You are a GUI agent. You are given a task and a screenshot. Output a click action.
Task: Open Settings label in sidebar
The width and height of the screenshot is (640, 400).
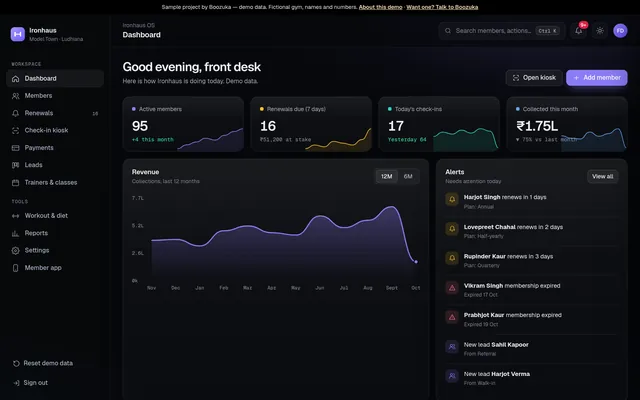tap(37, 250)
